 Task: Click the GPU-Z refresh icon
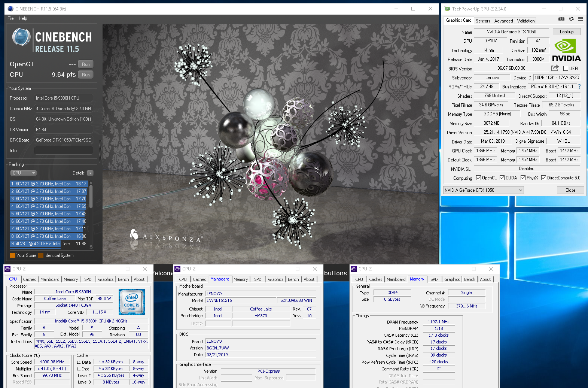click(571, 19)
